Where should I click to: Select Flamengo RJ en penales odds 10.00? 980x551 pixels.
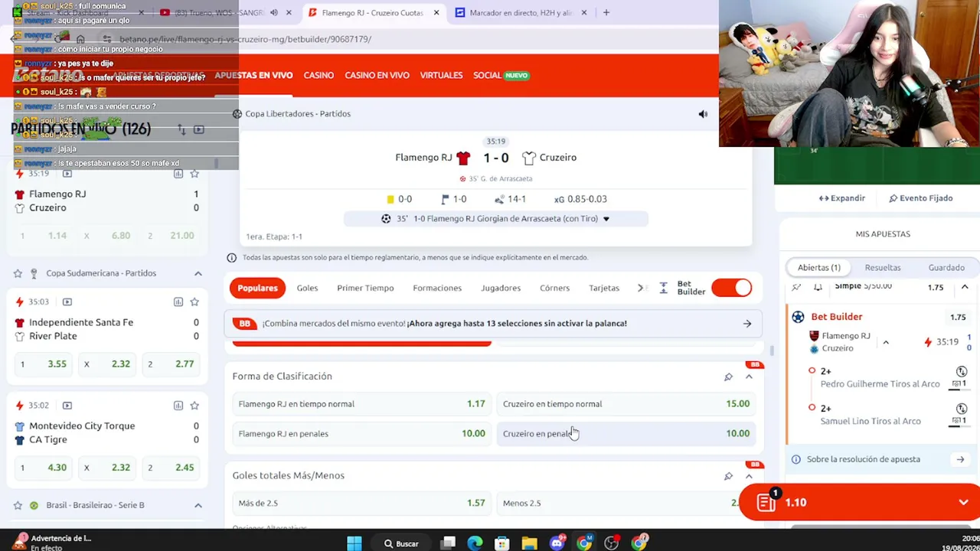pyautogui.click(x=361, y=434)
